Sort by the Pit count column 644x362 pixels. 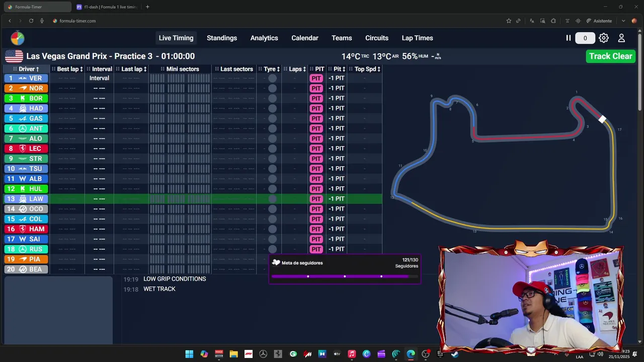337,69
